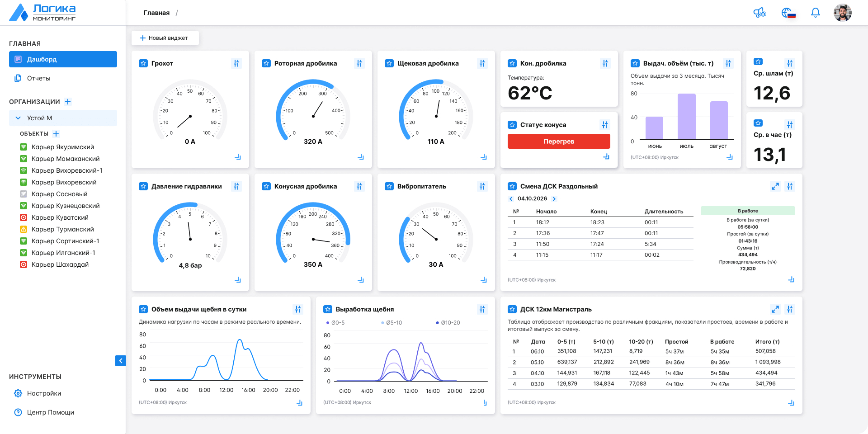Image resolution: width=868 pixels, height=434 pixels.
Task: Expand Смена ДСК Раздольный widget to fullscreen
Action: point(775,186)
